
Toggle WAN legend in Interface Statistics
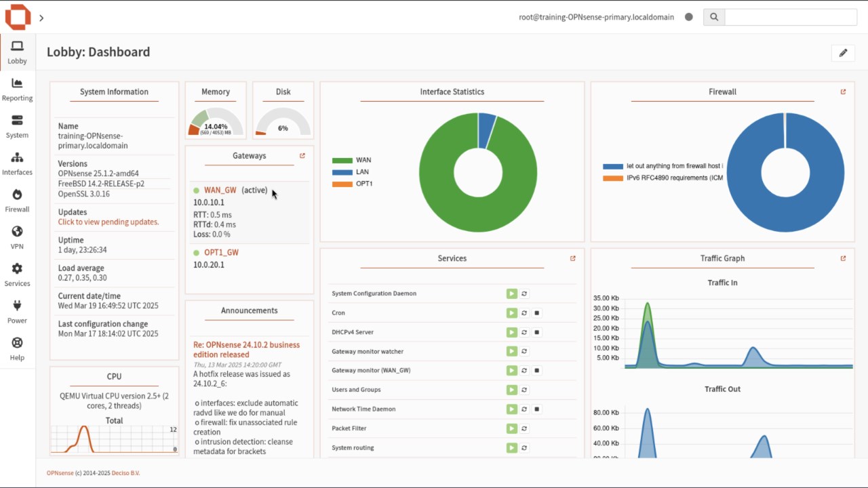352,160
